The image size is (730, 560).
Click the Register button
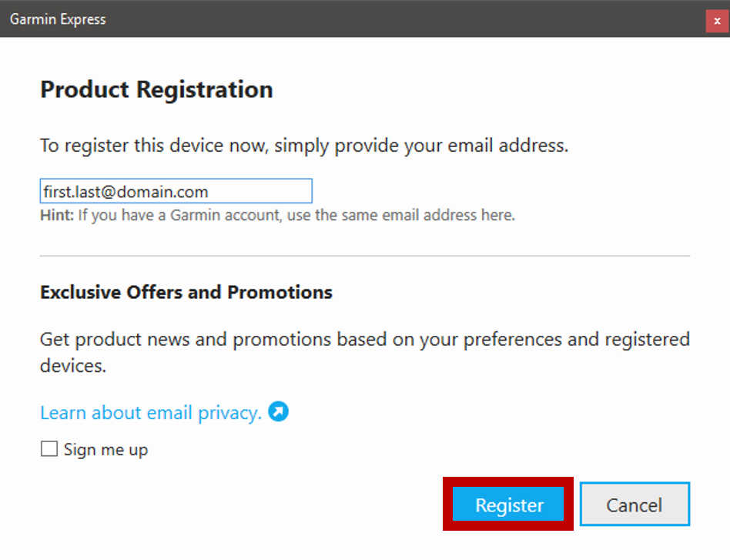point(508,505)
